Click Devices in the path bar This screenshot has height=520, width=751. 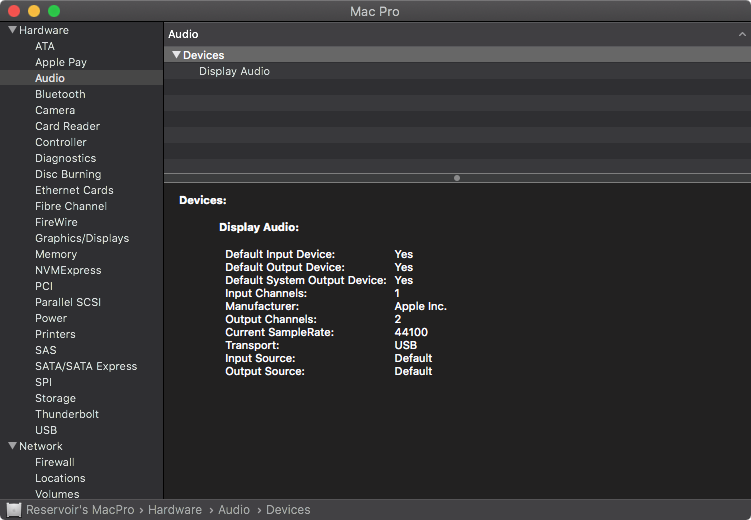coord(288,510)
